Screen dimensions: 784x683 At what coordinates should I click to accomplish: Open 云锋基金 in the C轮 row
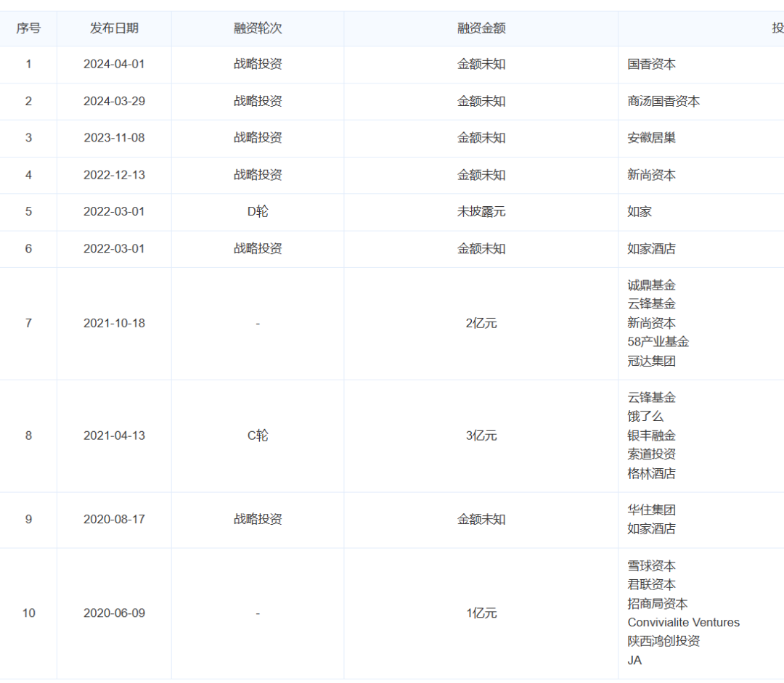[x=651, y=398]
